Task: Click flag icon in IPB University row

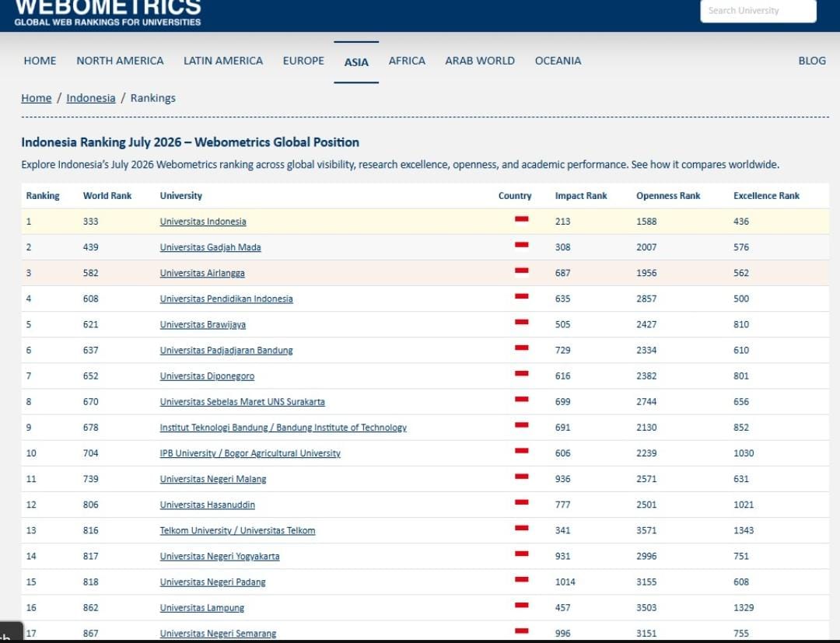Action: [x=522, y=450]
